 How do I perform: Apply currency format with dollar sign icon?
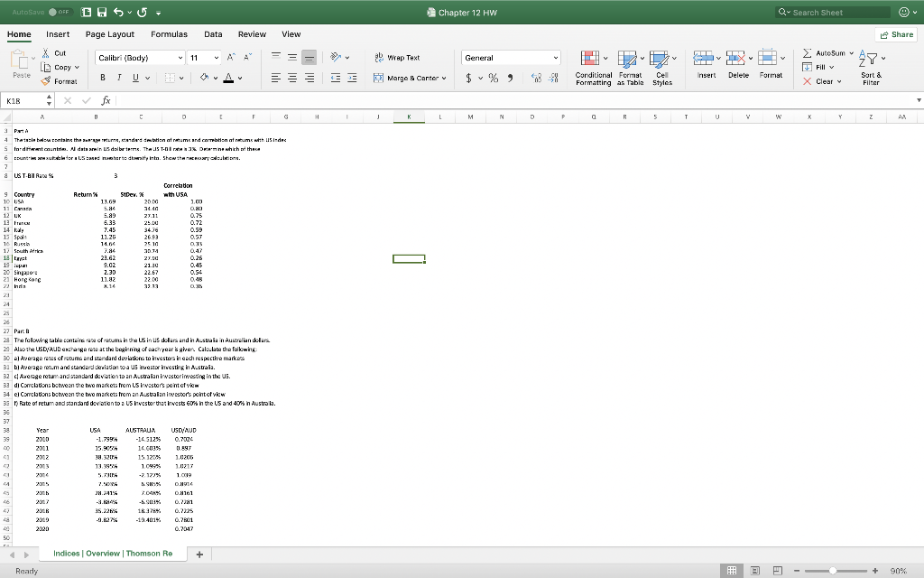(468, 77)
